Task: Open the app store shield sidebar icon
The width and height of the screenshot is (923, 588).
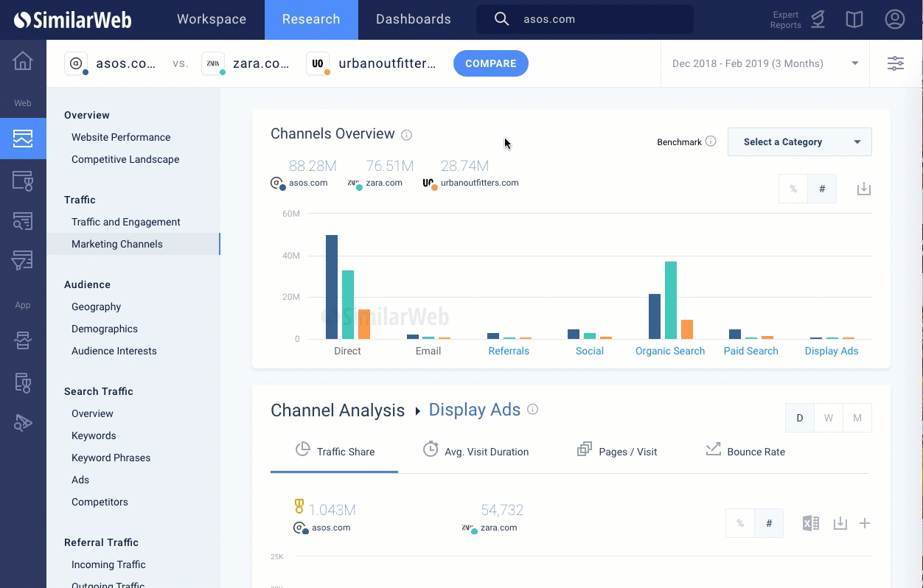Action: point(23,382)
